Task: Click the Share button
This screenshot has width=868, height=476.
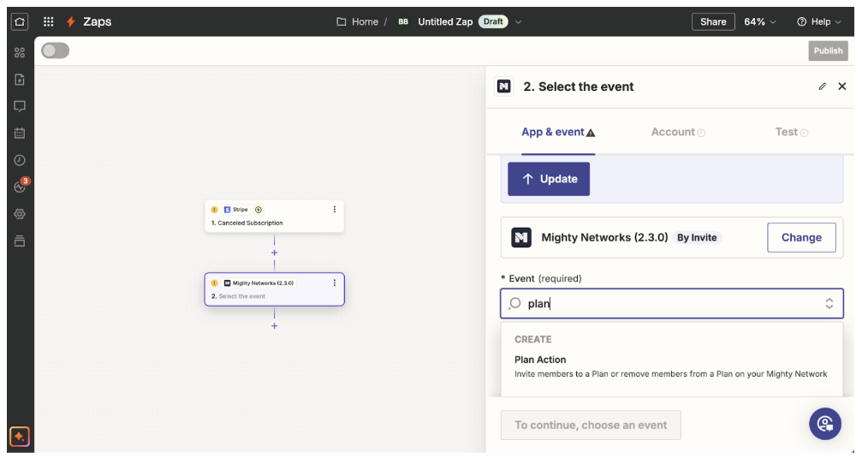Action: coord(713,21)
